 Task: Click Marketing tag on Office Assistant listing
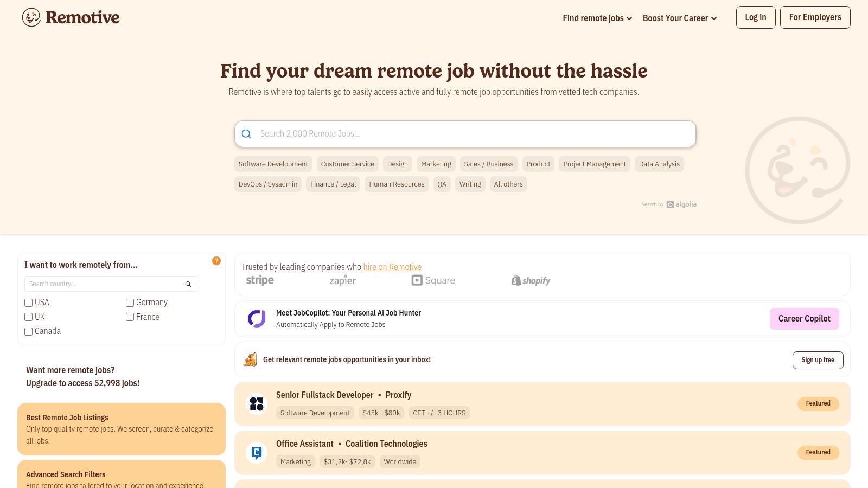pyautogui.click(x=296, y=462)
